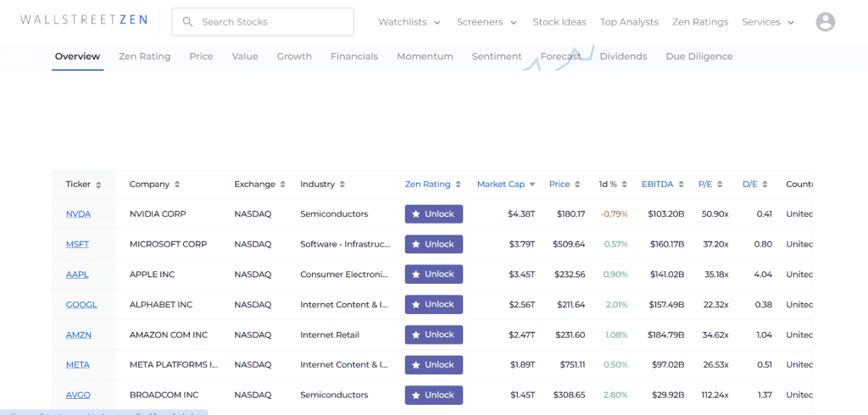Switch to the Due Diligence tab
Image resolution: width=868 pixels, height=415 pixels.
coord(699,57)
